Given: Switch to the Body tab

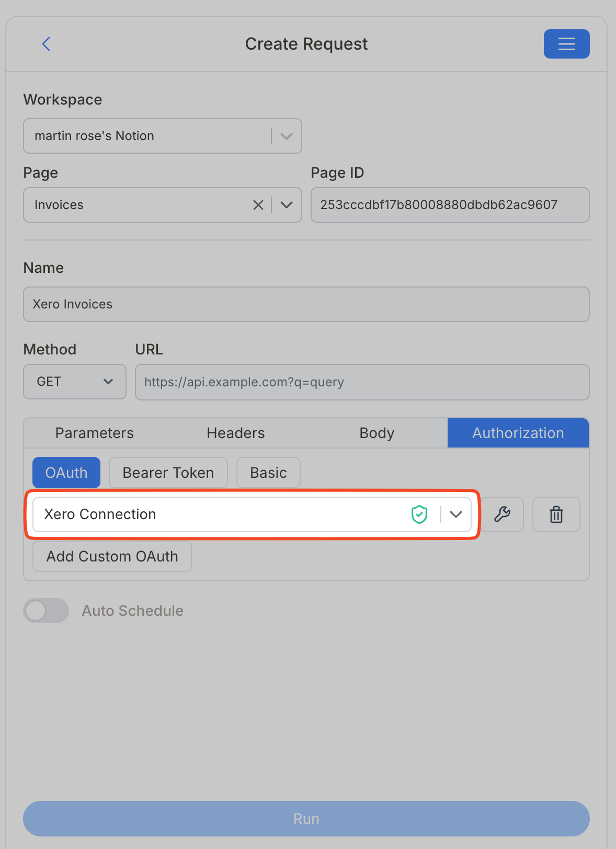Looking at the screenshot, I should [377, 433].
